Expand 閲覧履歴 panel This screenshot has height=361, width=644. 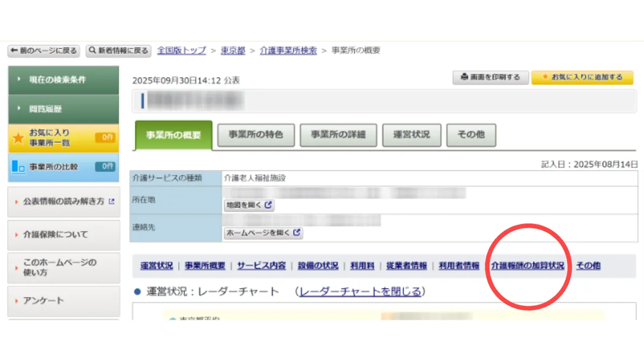click(x=63, y=109)
